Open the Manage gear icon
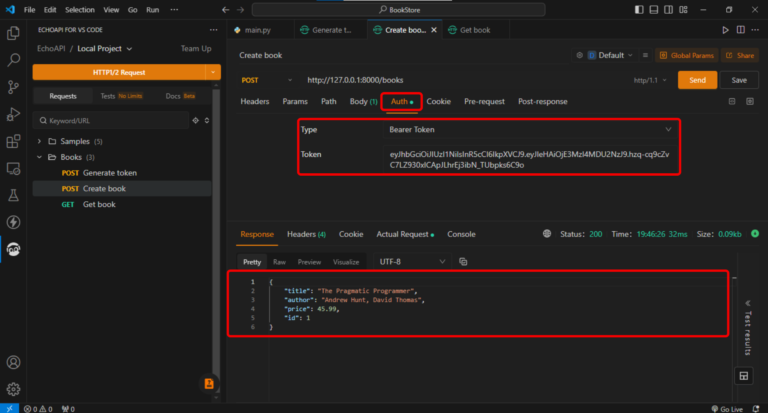 click(14, 389)
